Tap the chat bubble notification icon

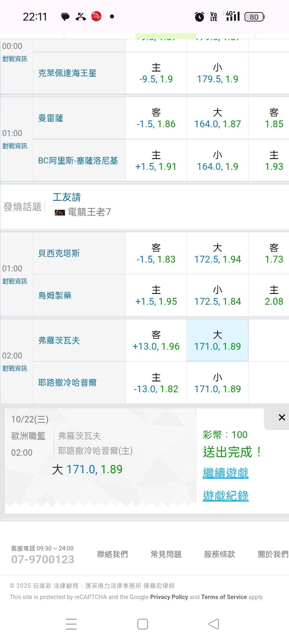pos(65,17)
